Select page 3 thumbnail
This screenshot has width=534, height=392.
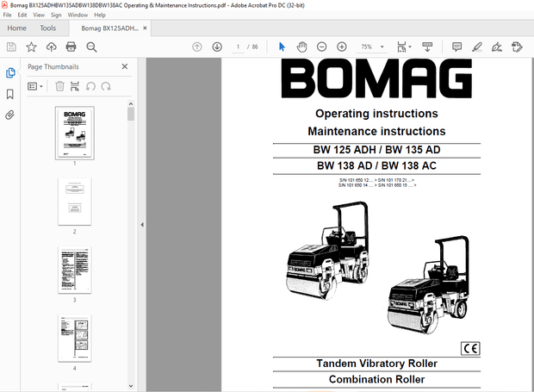click(75, 270)
